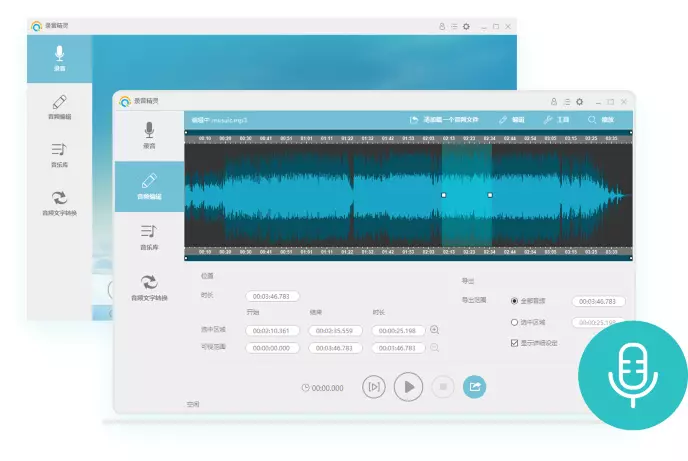Viewport: 688px width, 461px height.
Task: Open the Edit pencil menu in toolbar
Action: [x=511, y=120]
